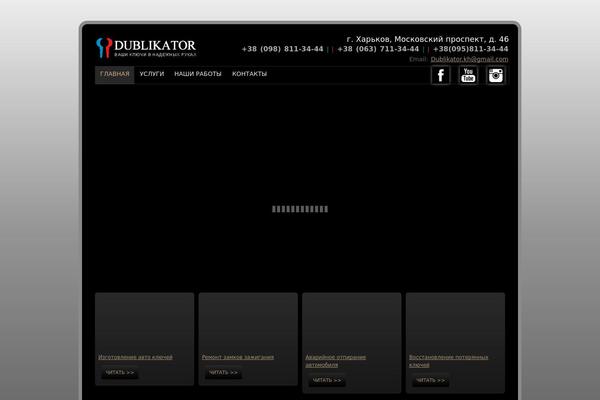Click the Ремонт замков зажигания card thumbnail

(x=248, y=323)
